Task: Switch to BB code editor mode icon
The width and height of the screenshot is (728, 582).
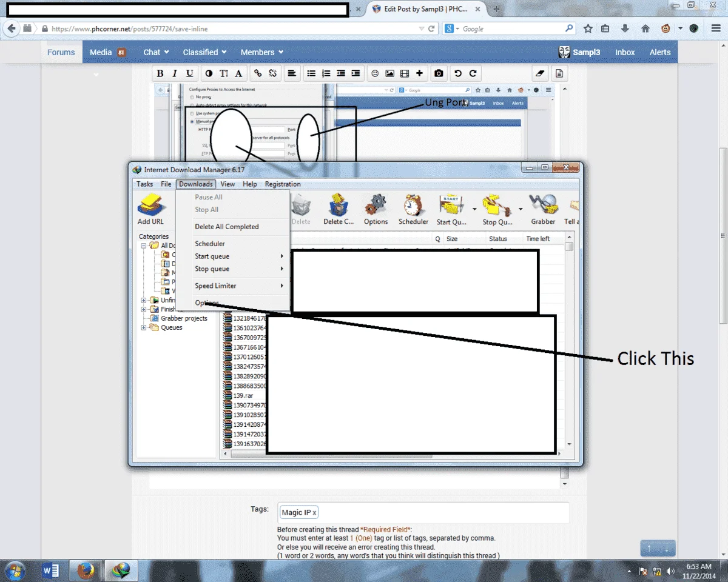Action: [x=559, y=73]
